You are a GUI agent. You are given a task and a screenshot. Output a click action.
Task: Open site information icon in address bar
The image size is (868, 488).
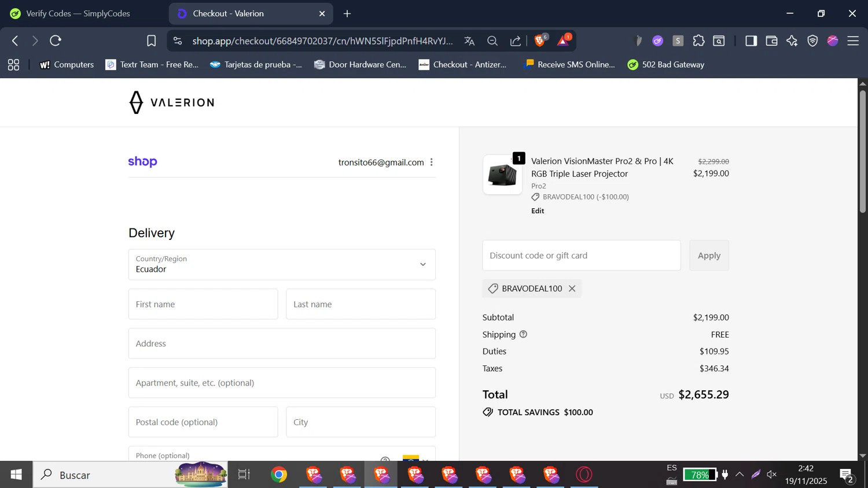coord(178,40)
